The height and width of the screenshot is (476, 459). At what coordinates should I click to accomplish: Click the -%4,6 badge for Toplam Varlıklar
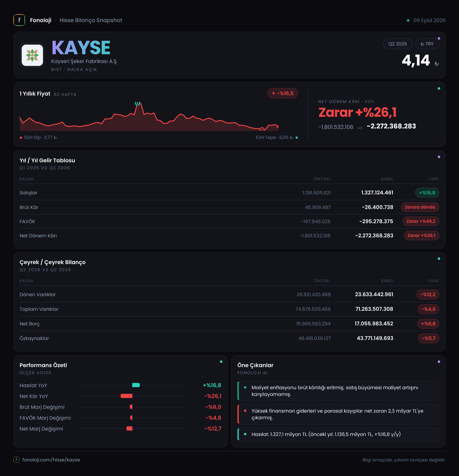pos(428,309)
